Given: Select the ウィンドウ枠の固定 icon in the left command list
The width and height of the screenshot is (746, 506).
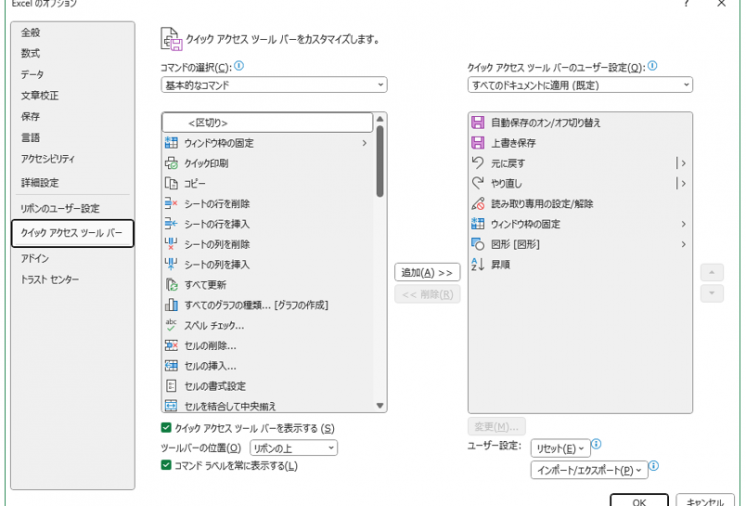Looking at the screenshot, I should click(171, 143).
